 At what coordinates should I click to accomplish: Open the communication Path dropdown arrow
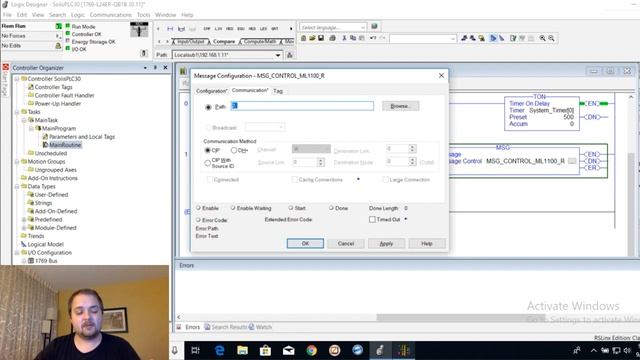pos(278,55)
